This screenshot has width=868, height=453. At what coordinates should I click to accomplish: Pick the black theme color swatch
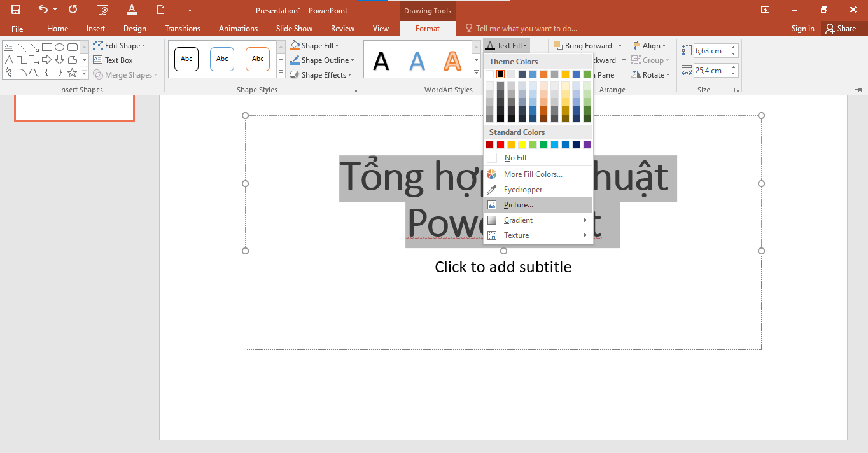[x=500, y=74]
